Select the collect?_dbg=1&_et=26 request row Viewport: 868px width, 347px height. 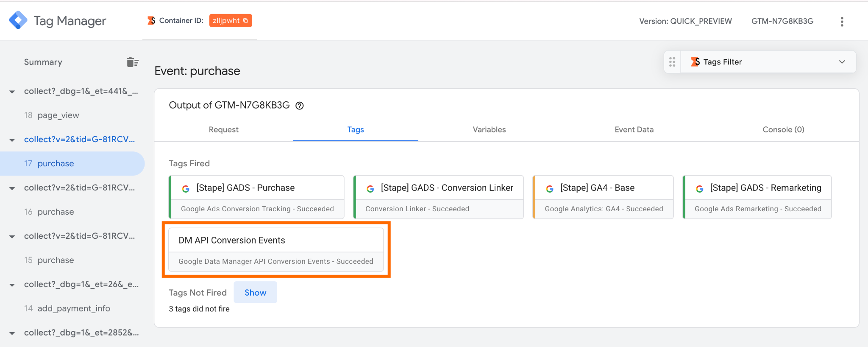(81, 285)
